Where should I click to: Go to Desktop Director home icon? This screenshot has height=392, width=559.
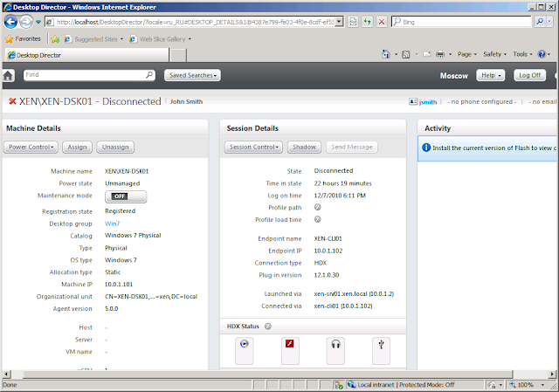[8, 76]
